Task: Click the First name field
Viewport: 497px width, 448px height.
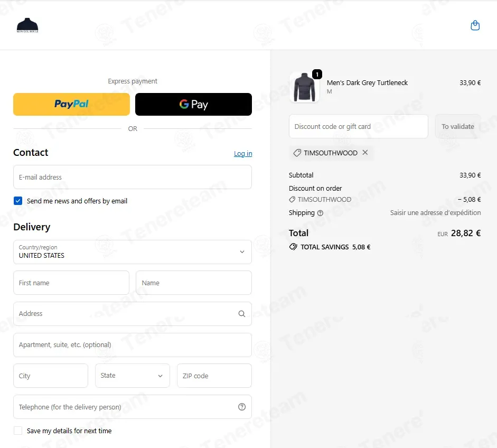Action: 71,283
